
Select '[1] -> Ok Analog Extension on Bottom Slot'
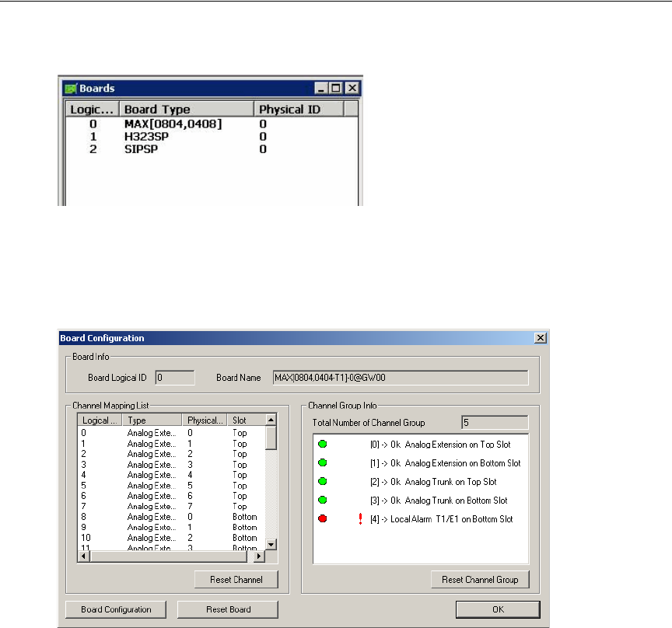pyautogui.click(x=446, y=463)
